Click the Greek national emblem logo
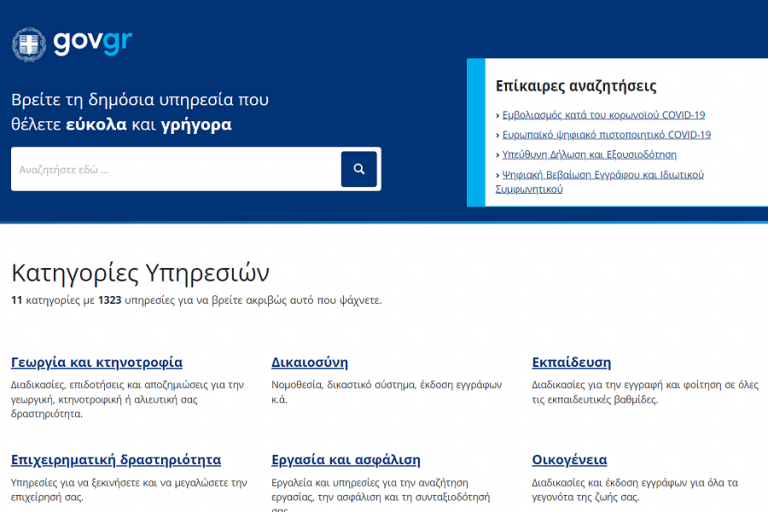The height and width of the screenshot is (512, 768). pyautogui.click(x=29, y=44)
